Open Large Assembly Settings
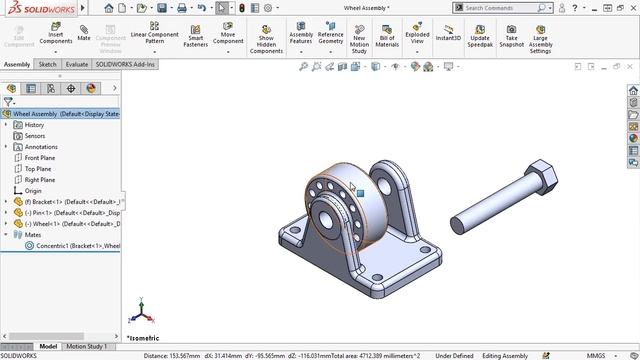Image resolution: width=640 pixels, height=360 pixels. click(x=540, y=39)
